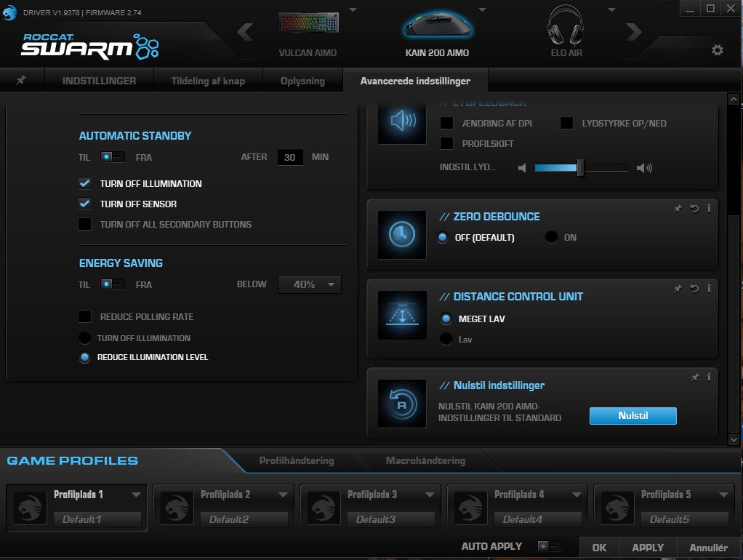Select Zero Debounce OFF (Default)
Screen dimensions: 743x560
[443, 237]
